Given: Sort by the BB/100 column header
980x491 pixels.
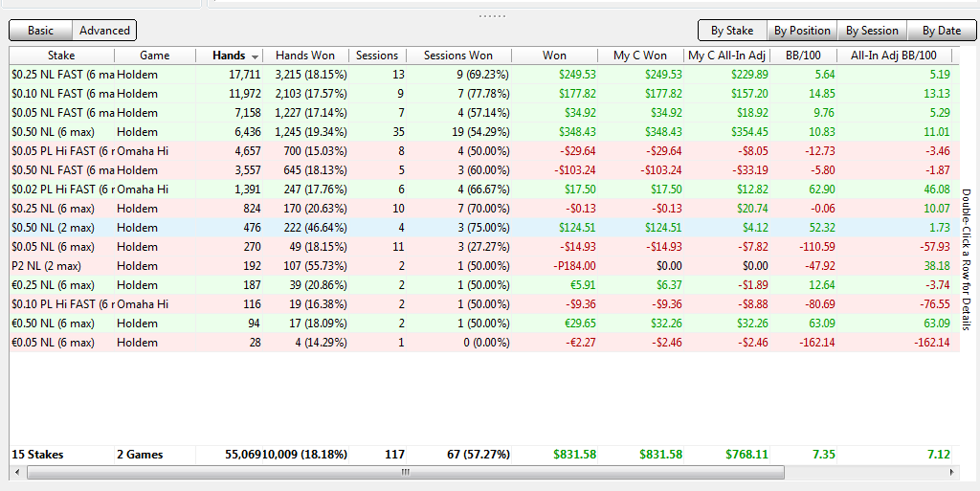Looking at the screenshot, I should 803,55.
